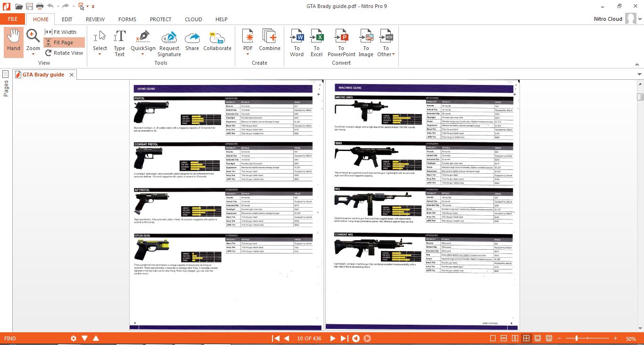Expand the Select tool dropdown arrow

tap(100, 54)
